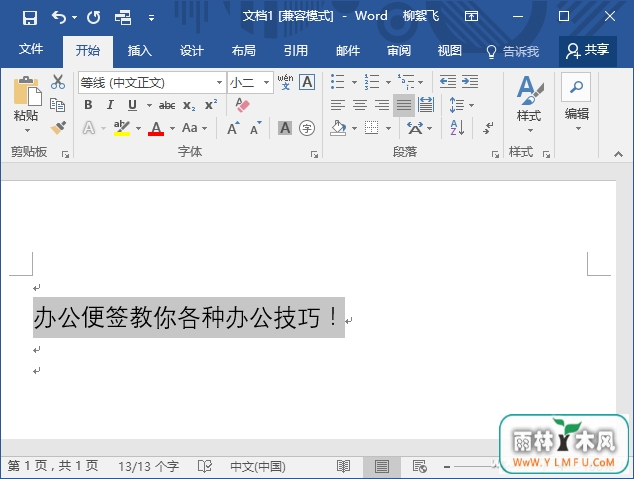Open the 样式 (Styles) gallery button
634x479 pixels.
(x=529, y=104)
